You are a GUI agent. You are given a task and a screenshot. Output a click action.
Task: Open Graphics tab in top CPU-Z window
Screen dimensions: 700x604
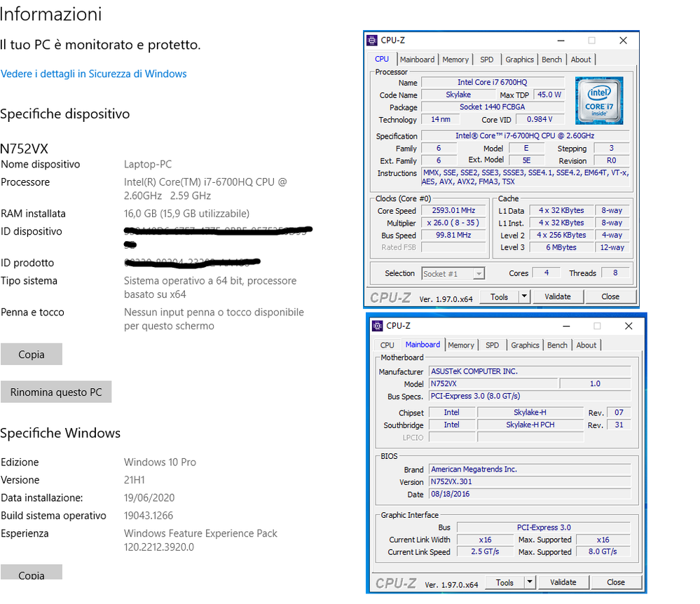[x=519, y=60]
